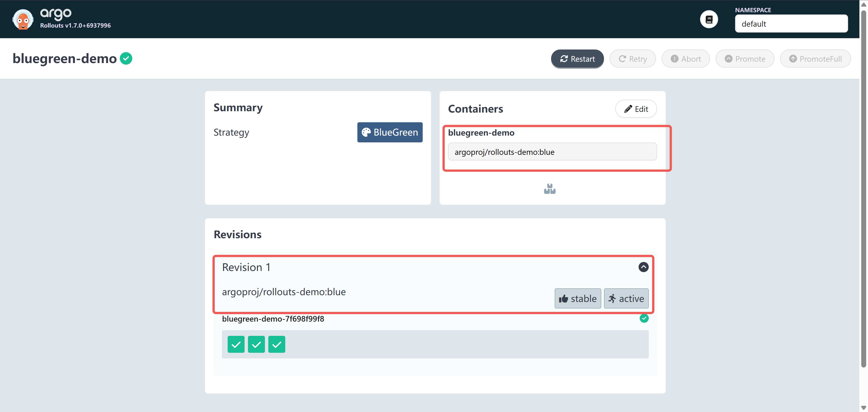868x412 pixels.
Task: Click the bluegreen-demo page title
Action: click(x=65, y=59)
